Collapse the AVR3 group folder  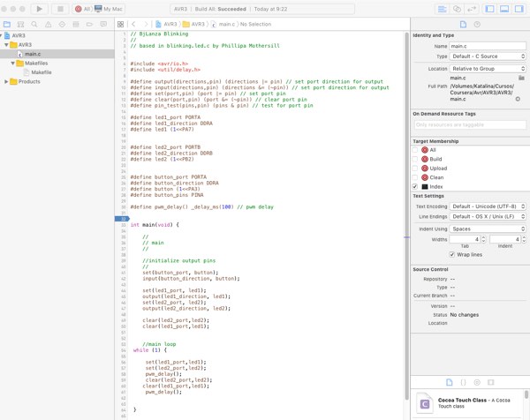(x=6, y=45)
